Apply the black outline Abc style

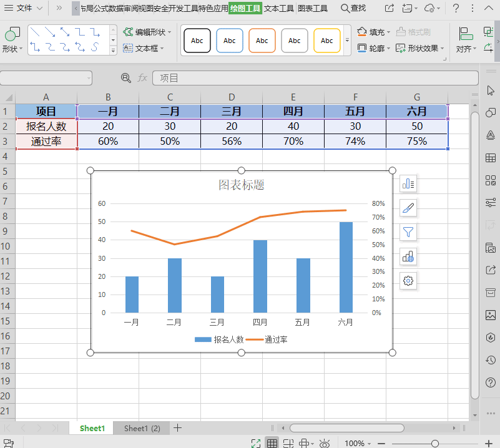(x=197, y=41)
